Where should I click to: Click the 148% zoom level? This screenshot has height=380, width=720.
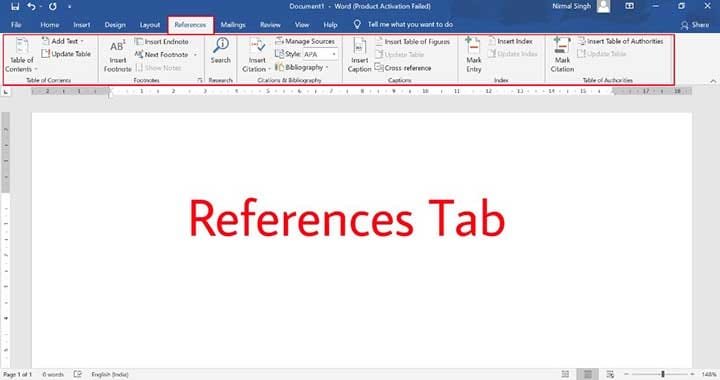709,374
